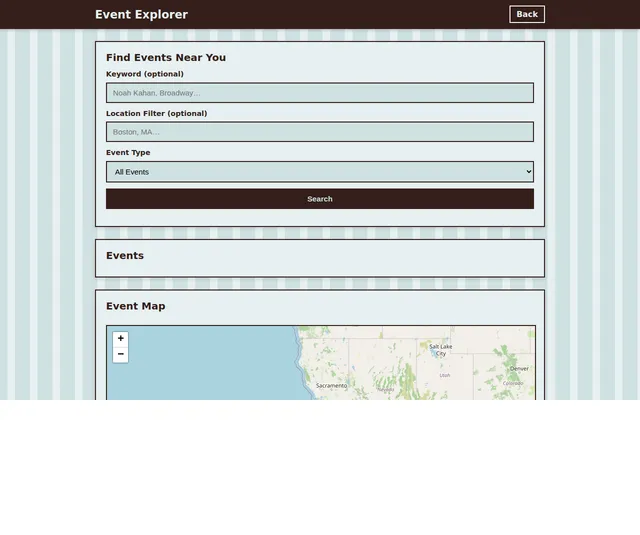Click Denver label on map
Viewport: 640px width, 535px height.
519,369
